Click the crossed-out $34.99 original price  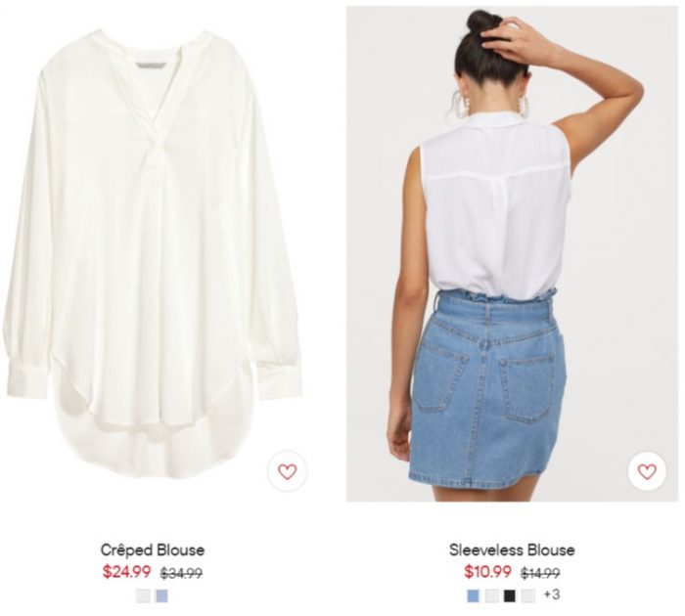pyautogui.click(x=181, y=573)
